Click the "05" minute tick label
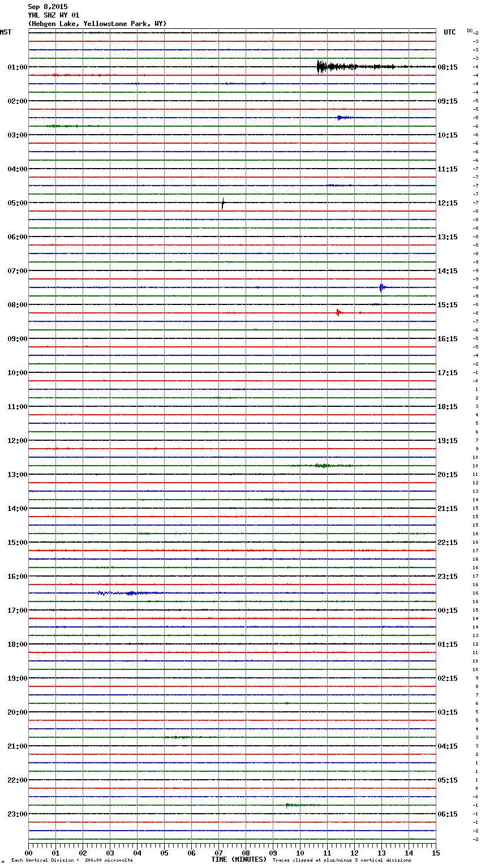 (x=164, y=853)
